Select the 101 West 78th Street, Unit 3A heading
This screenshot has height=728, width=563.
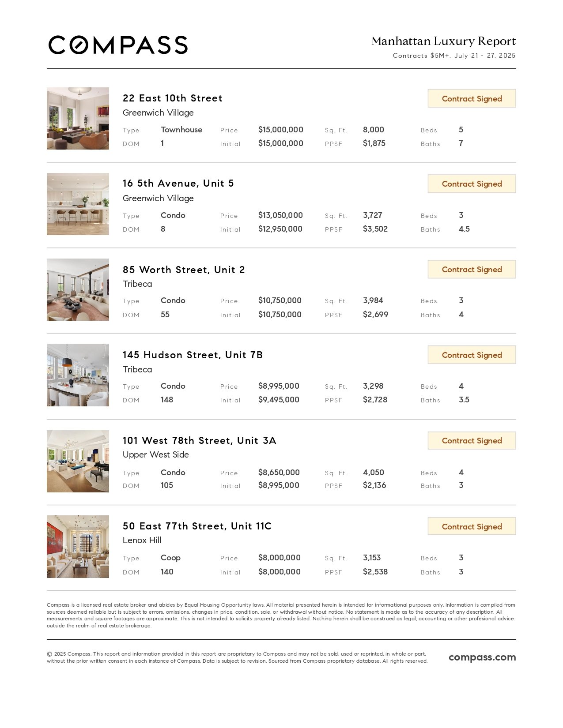tap(200, 440)
